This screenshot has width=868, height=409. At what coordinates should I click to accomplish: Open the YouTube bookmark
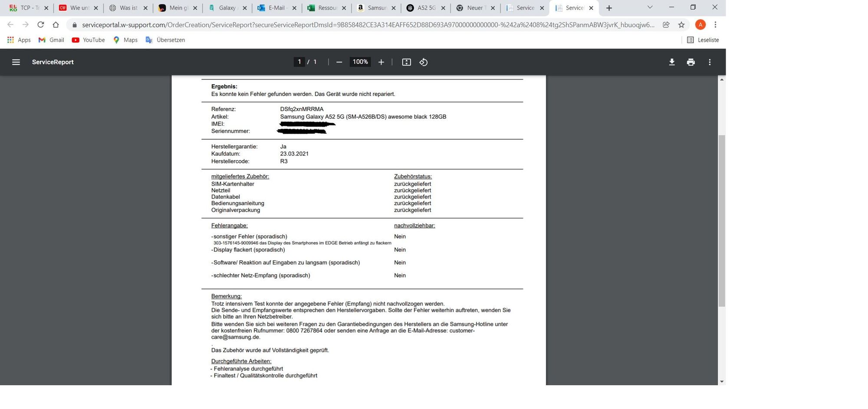pos(89,40)
